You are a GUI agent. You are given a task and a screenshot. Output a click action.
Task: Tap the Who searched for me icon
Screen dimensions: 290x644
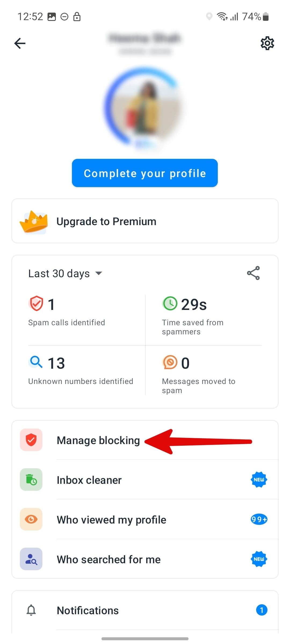point(31,559)
